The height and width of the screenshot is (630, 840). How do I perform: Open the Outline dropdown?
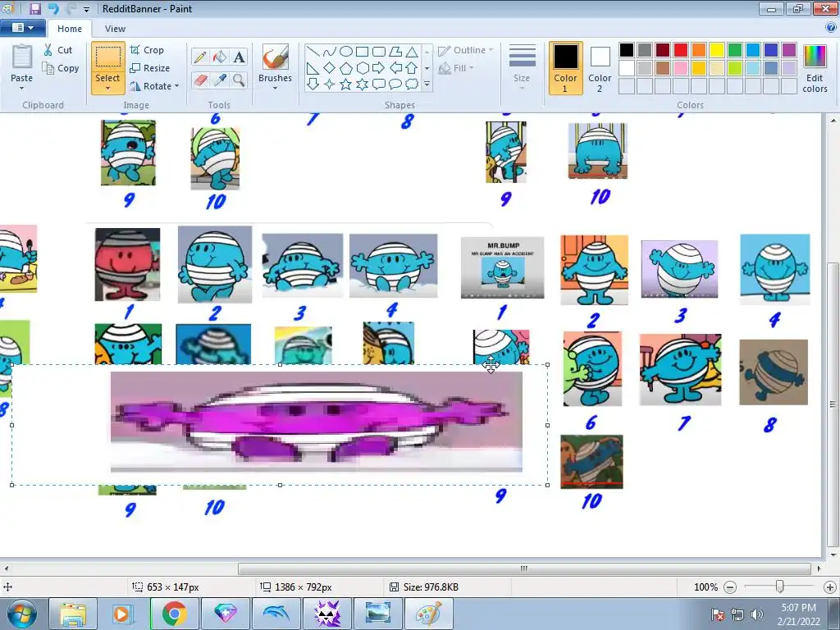click(x=466, y=50)
